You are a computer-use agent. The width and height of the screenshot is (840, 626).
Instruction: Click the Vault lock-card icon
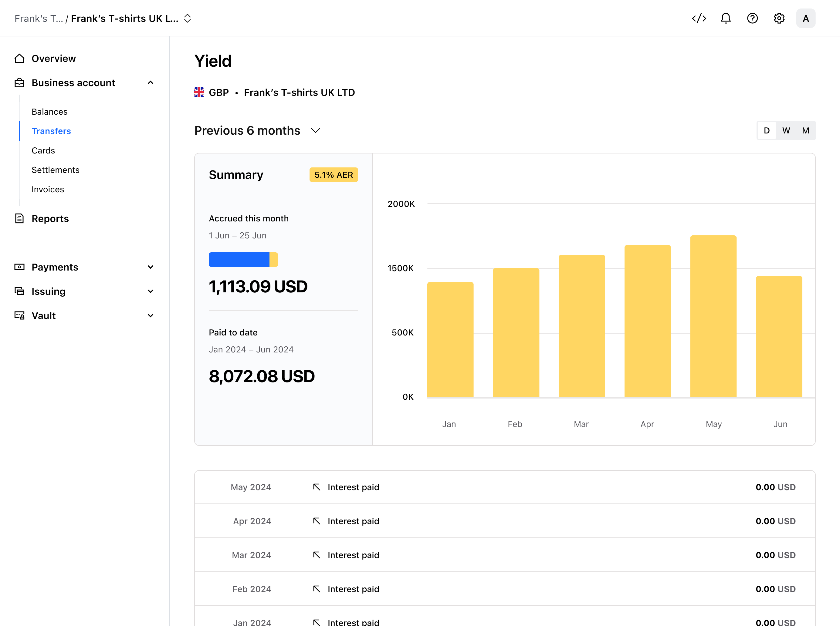[19, 316]
